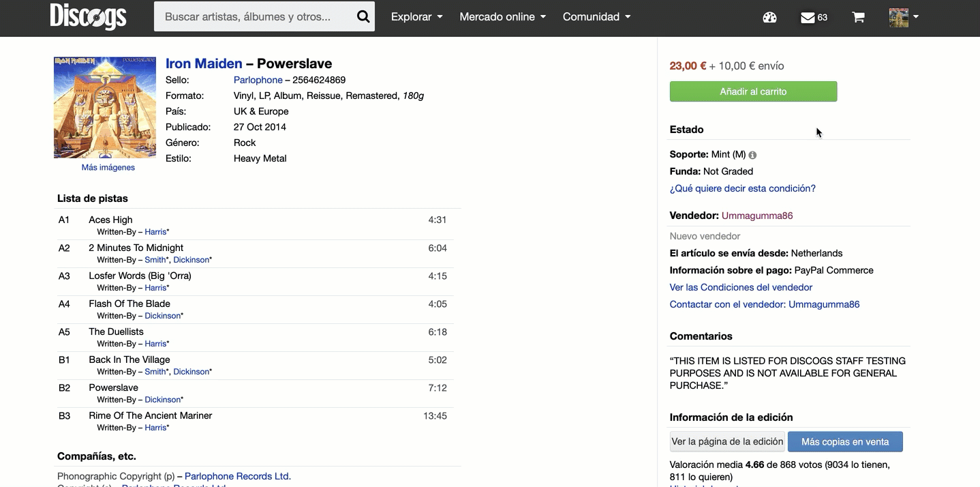Expand the Explorar menu
The image size is (980, 487).
[416, 17]
